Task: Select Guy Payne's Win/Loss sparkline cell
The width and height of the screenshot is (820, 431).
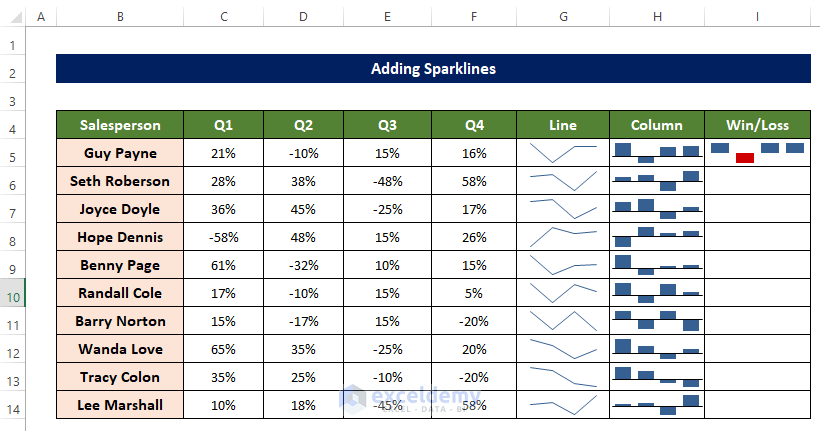Action: 757,153
